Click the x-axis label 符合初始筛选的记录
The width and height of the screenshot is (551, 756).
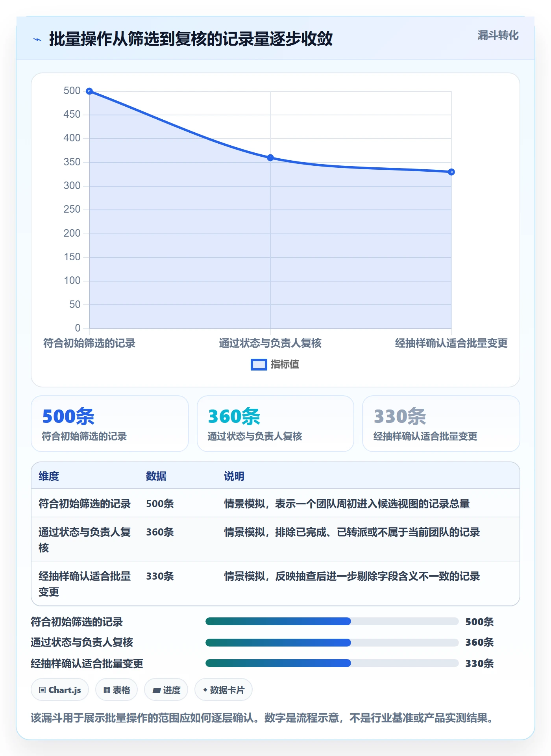click(89, 343)
